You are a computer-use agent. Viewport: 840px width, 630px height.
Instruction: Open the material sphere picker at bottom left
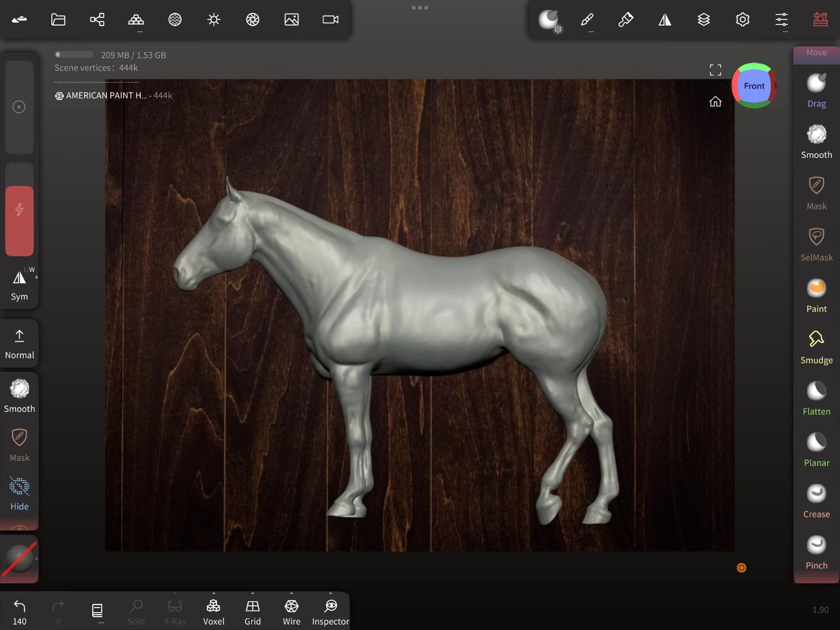19,559
